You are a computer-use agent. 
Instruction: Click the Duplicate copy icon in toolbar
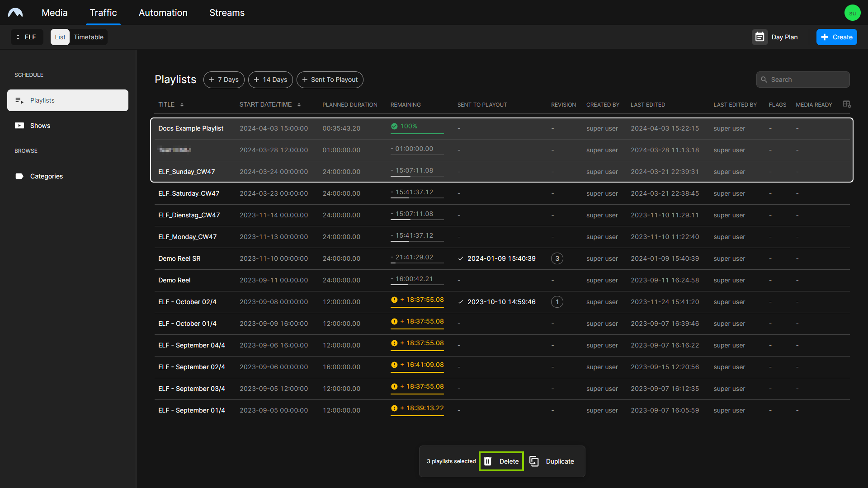click(534, 460)
